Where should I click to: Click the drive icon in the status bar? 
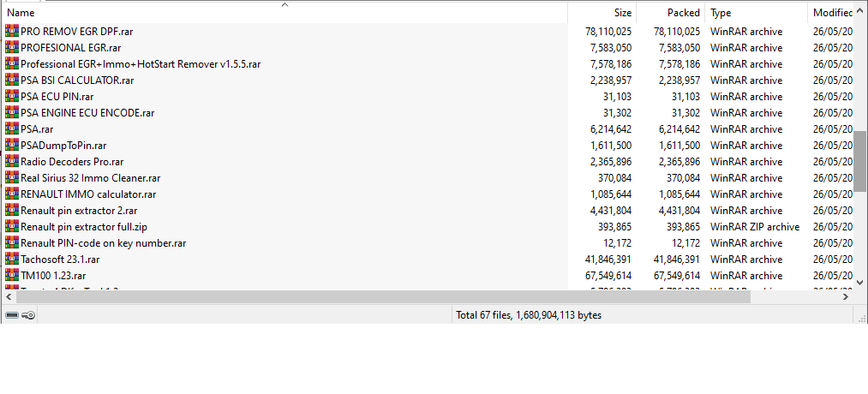point(12,315)
